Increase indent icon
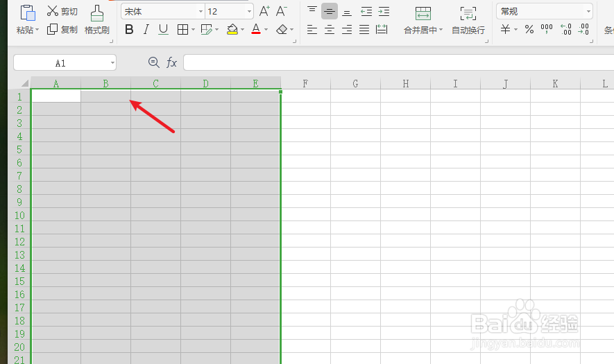Image resolution: width=614 pixels, height=364 pixels. (384, 11)
